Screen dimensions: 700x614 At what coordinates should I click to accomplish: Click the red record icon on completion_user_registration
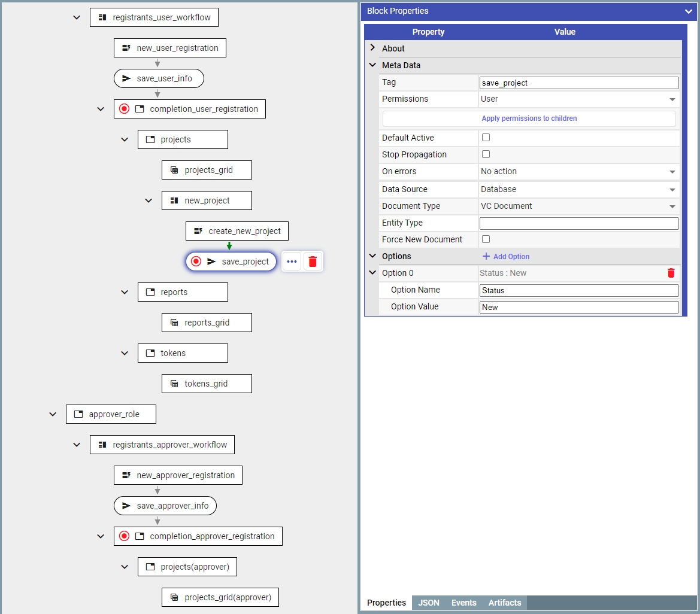[124, 109]
